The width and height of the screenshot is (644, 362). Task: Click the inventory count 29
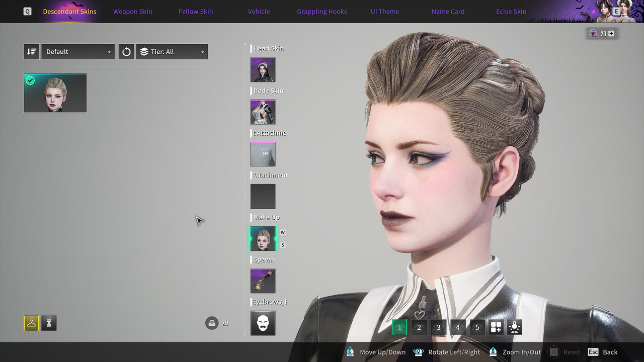coord(225,323)
